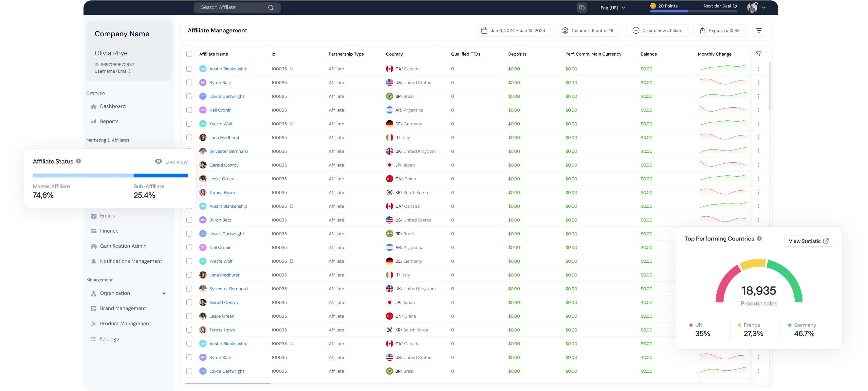868x391 pixels.
Task: Click Create new affiliate button
Action: pyautogui.click(x=657, y=31)
